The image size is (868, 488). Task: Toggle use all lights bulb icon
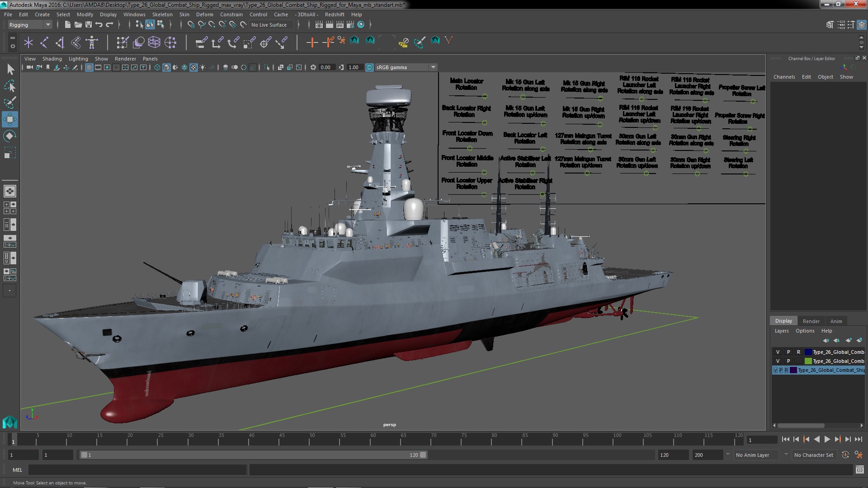(203, 67)
